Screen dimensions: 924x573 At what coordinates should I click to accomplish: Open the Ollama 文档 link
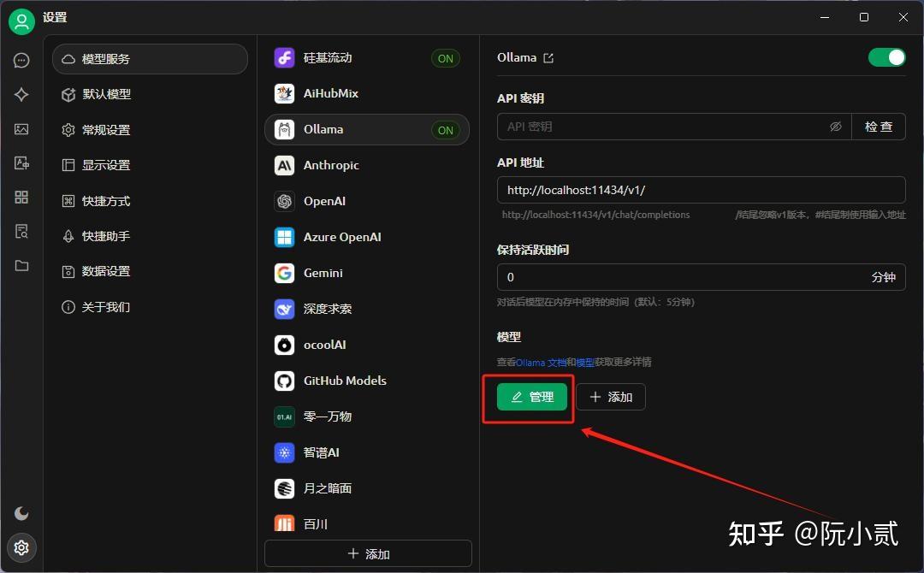click(x=541, y=362)
